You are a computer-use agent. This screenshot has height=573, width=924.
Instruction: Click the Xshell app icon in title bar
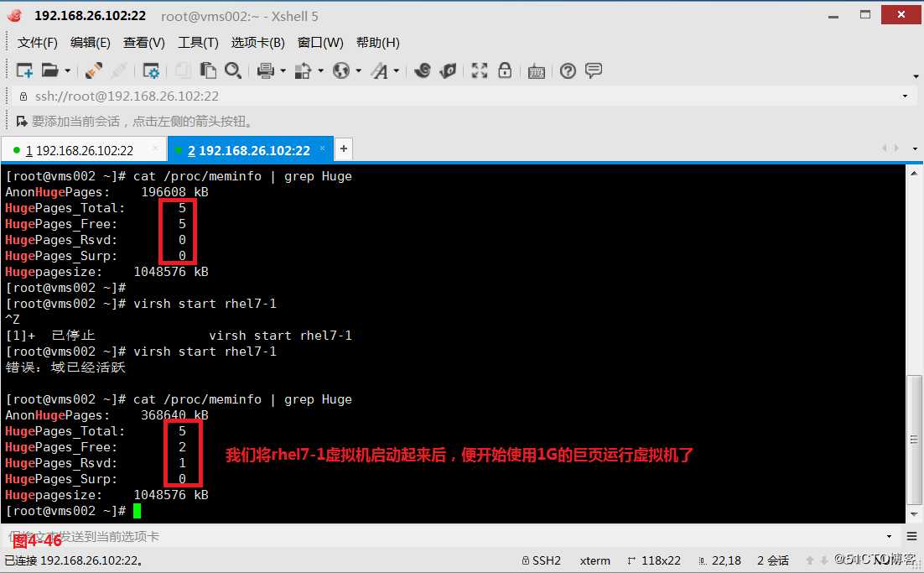tap(15, 16)
